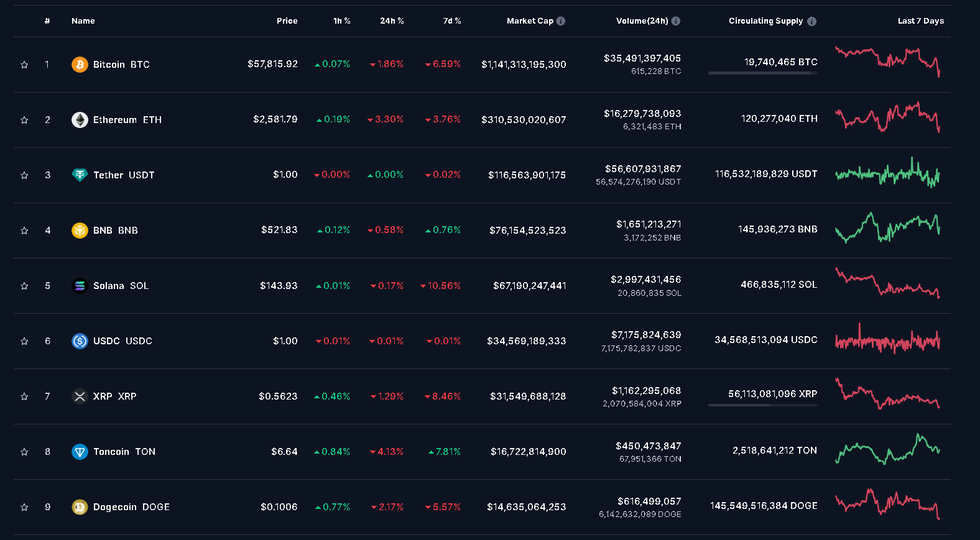Open the XRP coin page link

[115, 396]
